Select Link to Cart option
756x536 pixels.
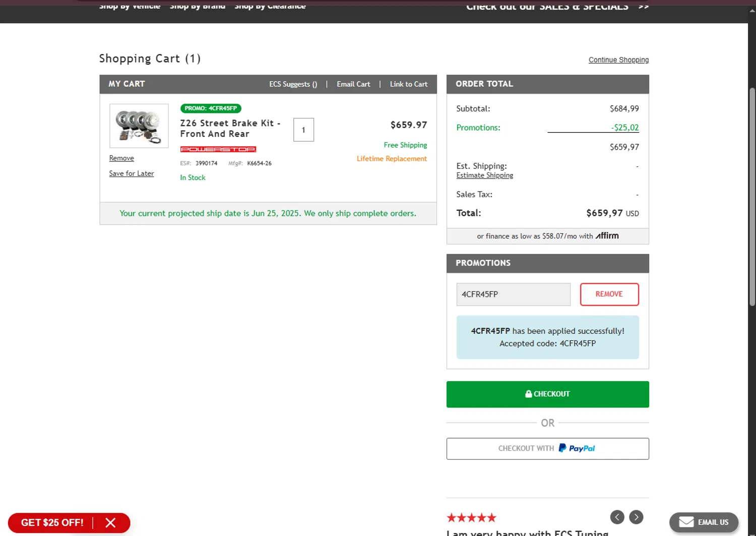pos(408,84)
